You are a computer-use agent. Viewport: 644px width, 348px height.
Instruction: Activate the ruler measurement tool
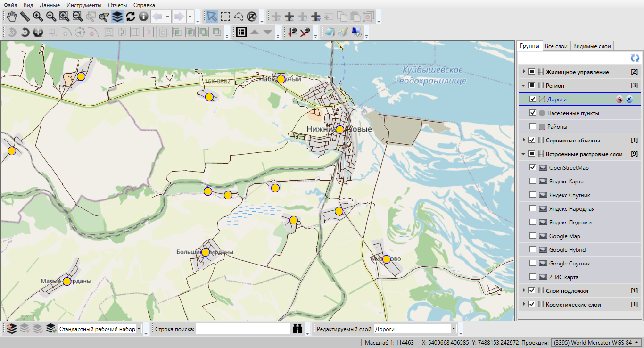tap(25, 17)
